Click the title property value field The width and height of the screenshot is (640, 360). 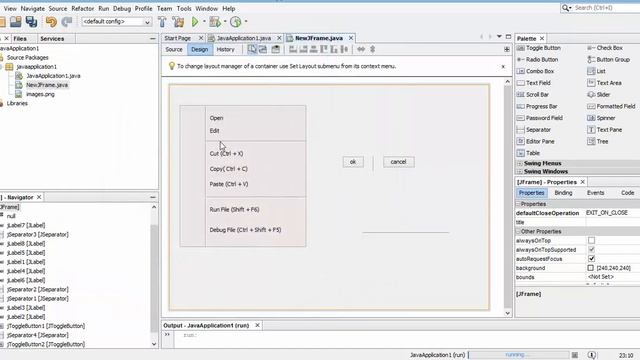coord(613,222)
